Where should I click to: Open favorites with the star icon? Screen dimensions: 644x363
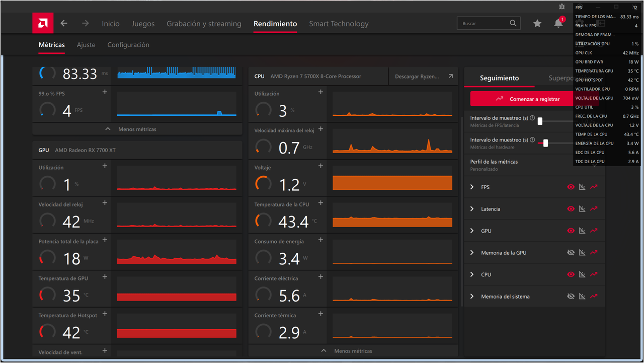tap(537, 23)
